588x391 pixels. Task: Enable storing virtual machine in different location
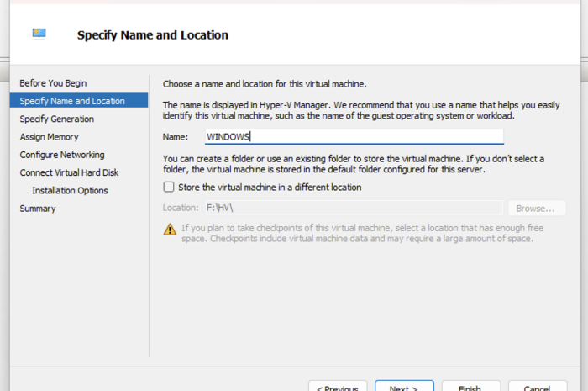(x=169, y=188)
